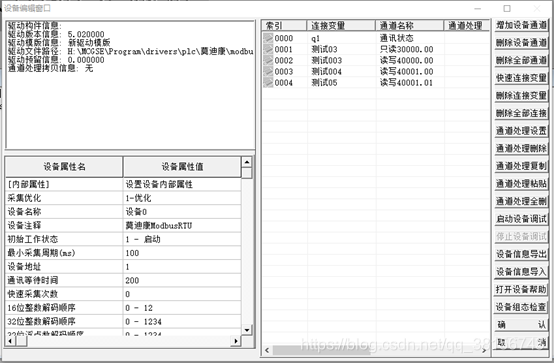Edit the 通讯等待时间 value 200
Image resolution: width=554 pixels, height=363 pixels.
(182, 281)
